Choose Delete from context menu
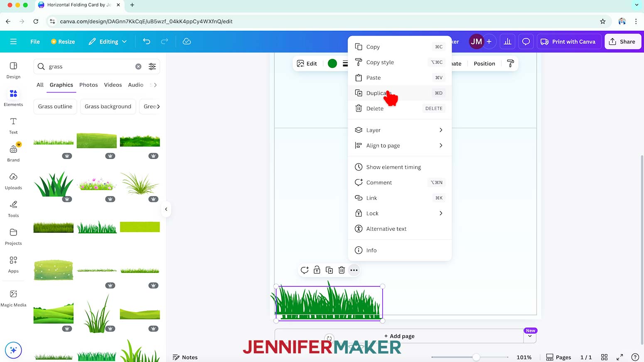Image resolution: width=644 pixels, height=362 pixels. pyautogui.click(x=400, y=108)
